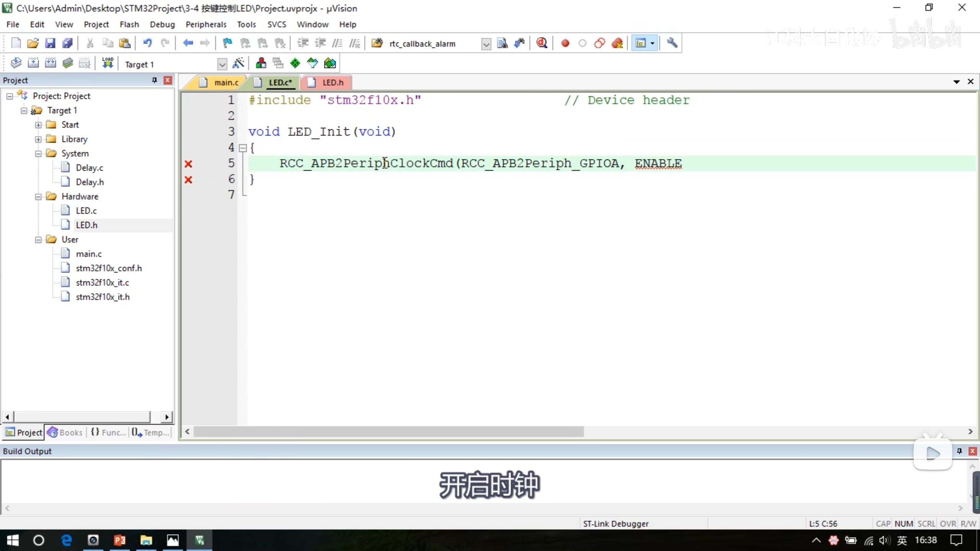Click the Download LOAD icon
The image size is (980, 551).
(x=108, y=64)
